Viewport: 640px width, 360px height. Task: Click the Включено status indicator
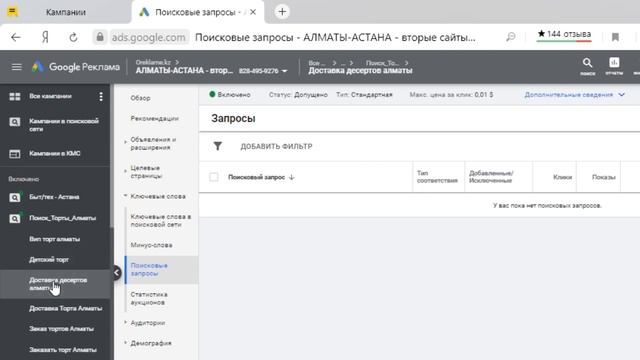[x=230, y=95]
